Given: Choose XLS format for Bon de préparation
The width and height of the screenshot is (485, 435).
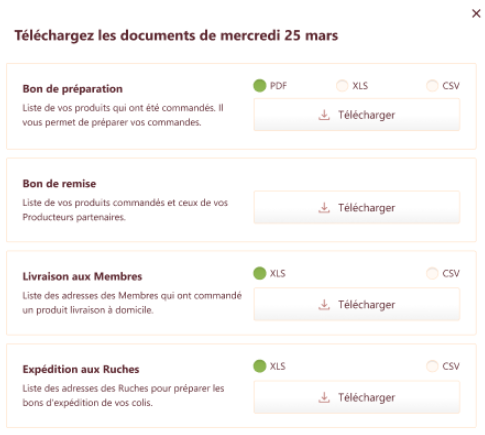Looking at the screenshot, I should (x=342, y=86).
